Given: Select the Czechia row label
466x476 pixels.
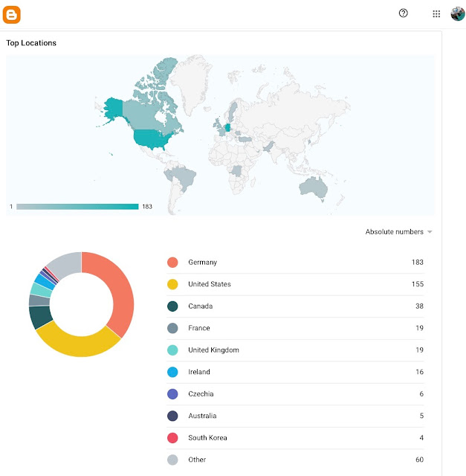Looking at the screenshot, I should point(201,394).
